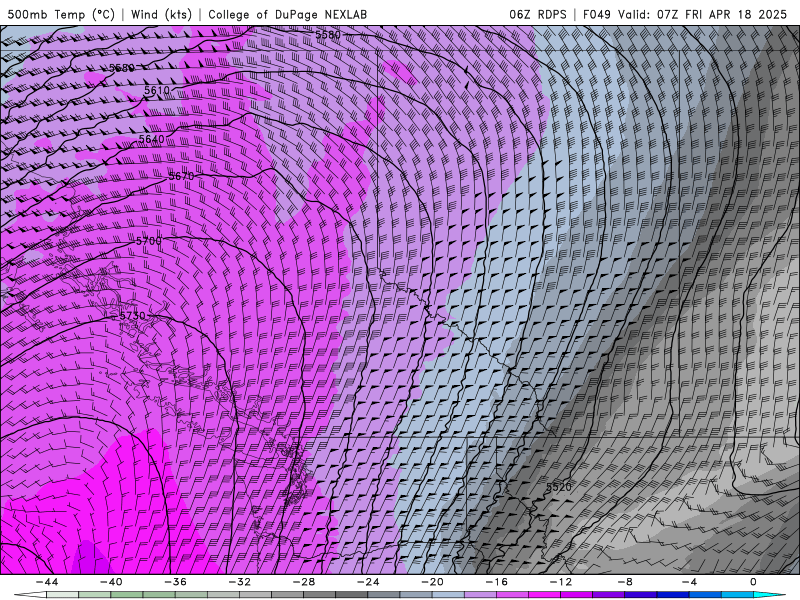
Task: Click the -24 colorbar scale label
Action: [368, 582]
